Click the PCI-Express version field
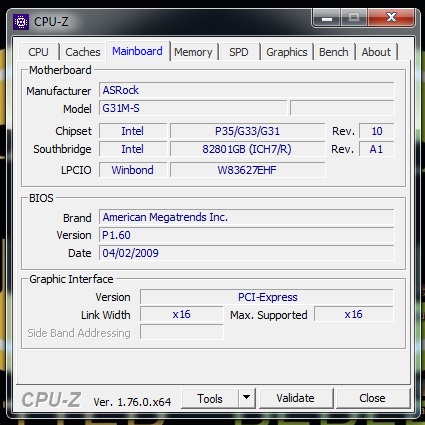 pos(267,297)
